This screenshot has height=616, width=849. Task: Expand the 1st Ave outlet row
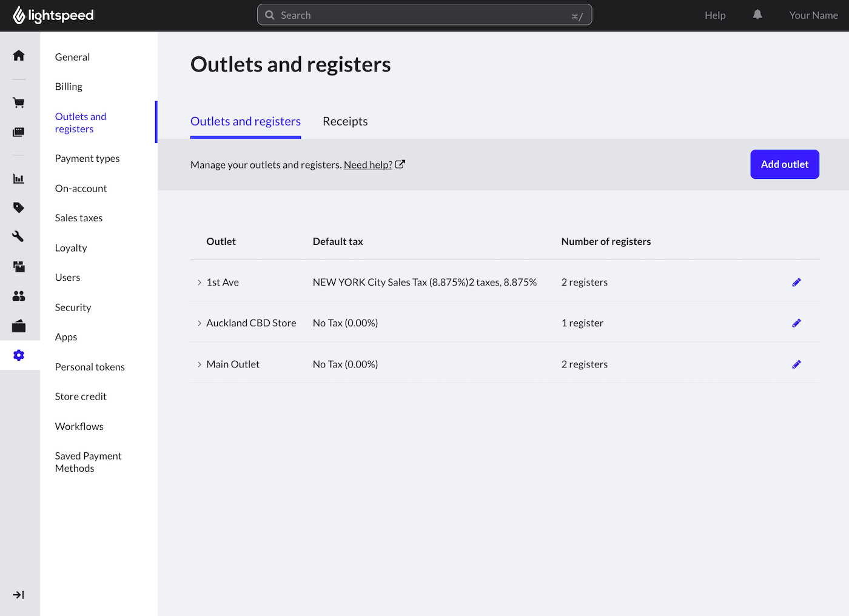click(x=199, y=283)
